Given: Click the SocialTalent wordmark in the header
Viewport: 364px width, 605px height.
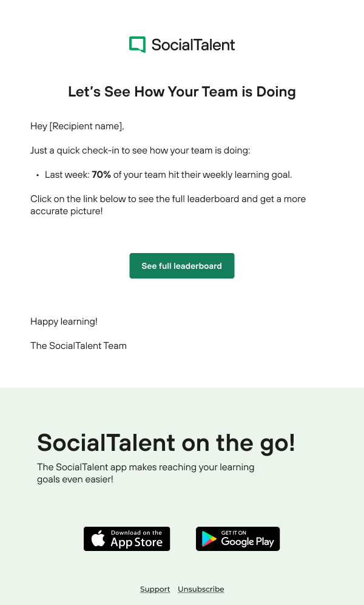Looking at the screenshot, I should click(x=193, y=44).
